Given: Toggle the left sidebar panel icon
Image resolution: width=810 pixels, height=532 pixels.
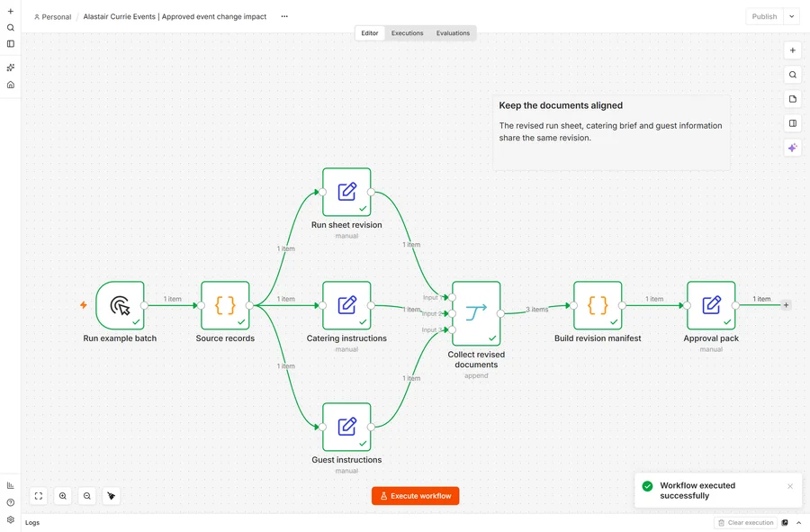Looking at the screenshot, I should (x=10, y=44).
